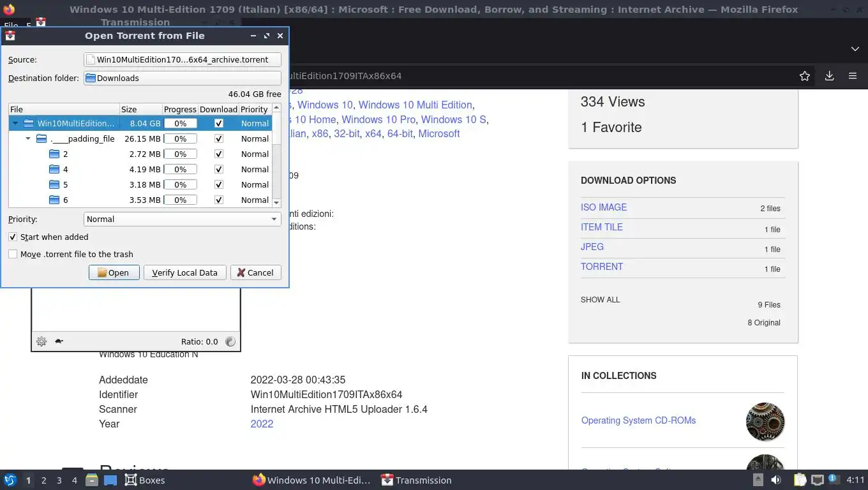Click the Progress bar of Win10MultiEdition row
The height and width of the screenshot is (490, 868).
pos(181,123)
